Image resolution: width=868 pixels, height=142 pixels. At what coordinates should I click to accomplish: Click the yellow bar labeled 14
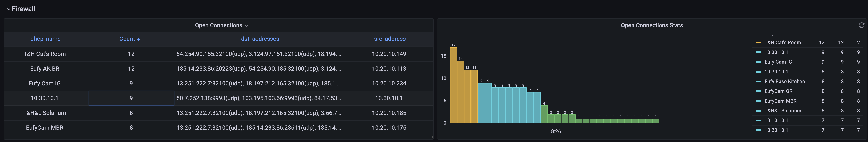(x=460, y=92)
